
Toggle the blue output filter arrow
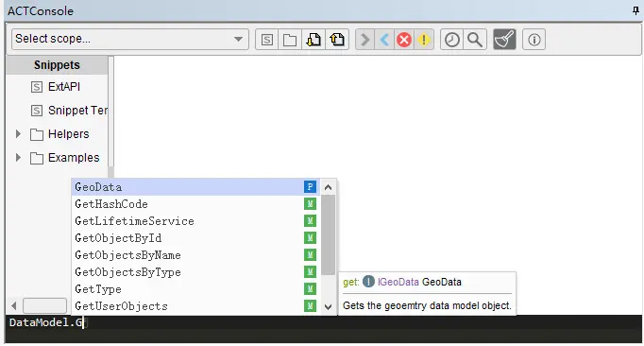(x=384, y=40)
